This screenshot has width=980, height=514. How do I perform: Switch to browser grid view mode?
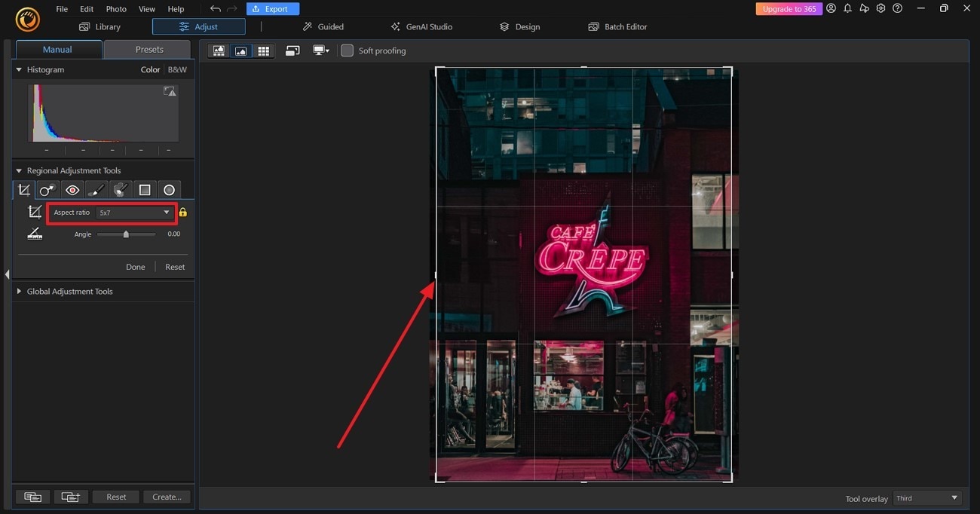[x=263, y=50]
